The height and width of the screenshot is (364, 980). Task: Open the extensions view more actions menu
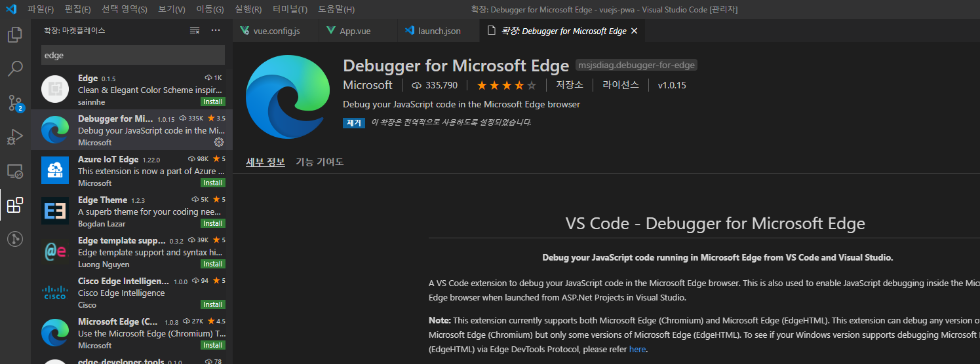point(216,30)
